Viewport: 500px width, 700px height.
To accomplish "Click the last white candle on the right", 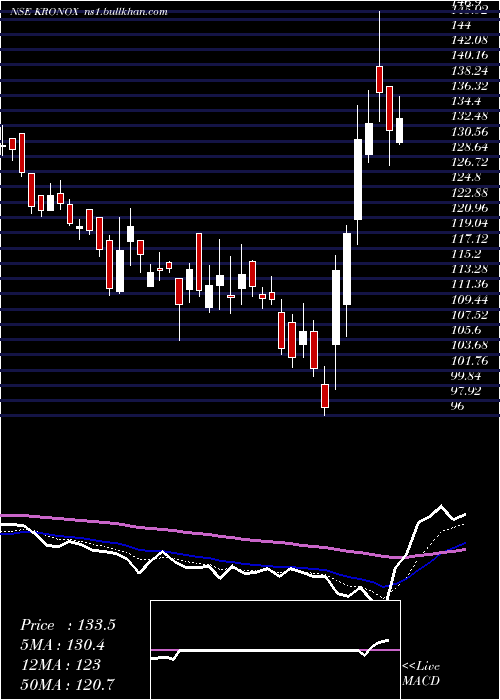I will tap(400, 130).
